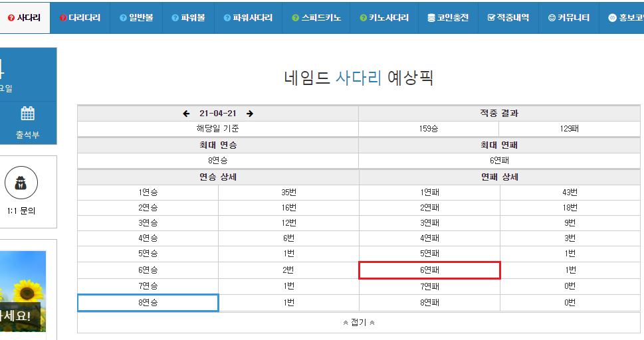Click the 16번 count cell

pyautogui.click(x=288, y=208)
